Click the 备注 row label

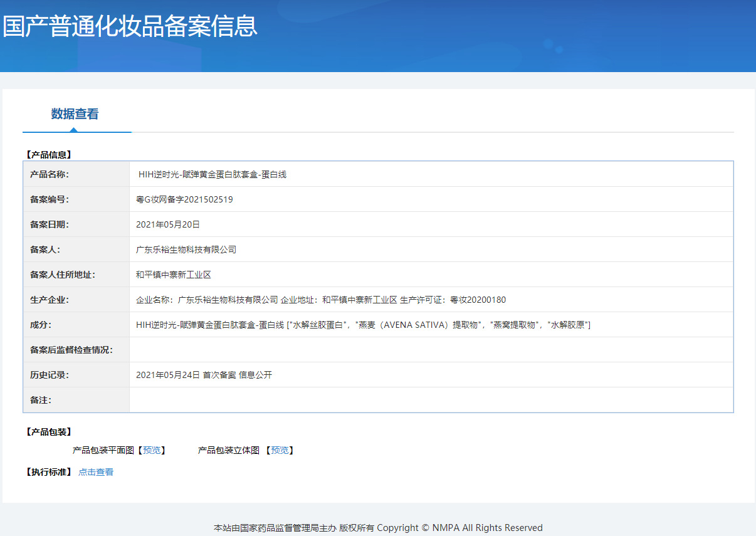tap(41, 400)
